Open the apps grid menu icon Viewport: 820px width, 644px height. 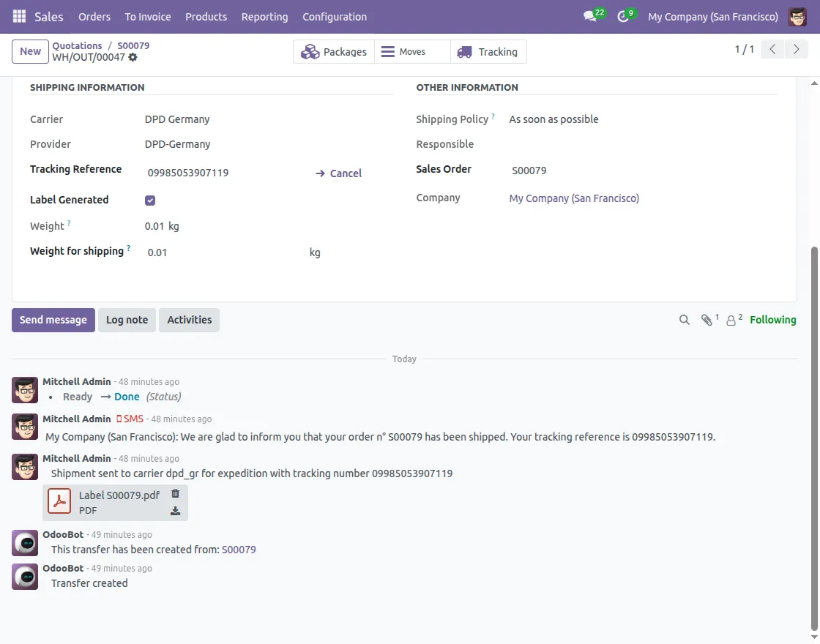[x=19, y=16]
